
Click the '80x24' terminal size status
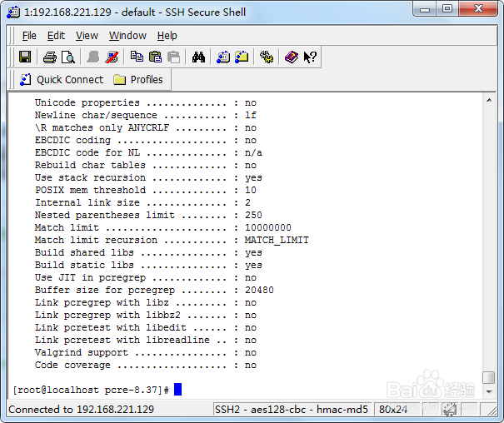pyautogui.click(x=392, y=410)
